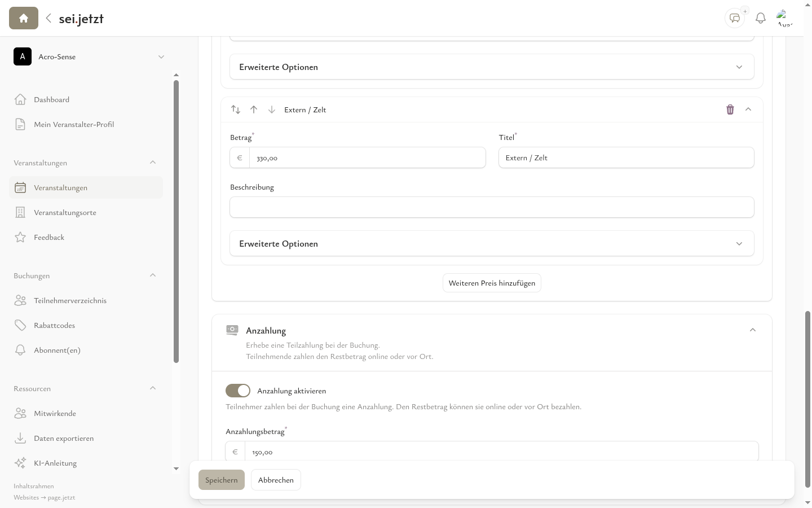Expand Erweiterte Optionen under Beschreibung
The image size is (812, 508).
click(491, 244)
